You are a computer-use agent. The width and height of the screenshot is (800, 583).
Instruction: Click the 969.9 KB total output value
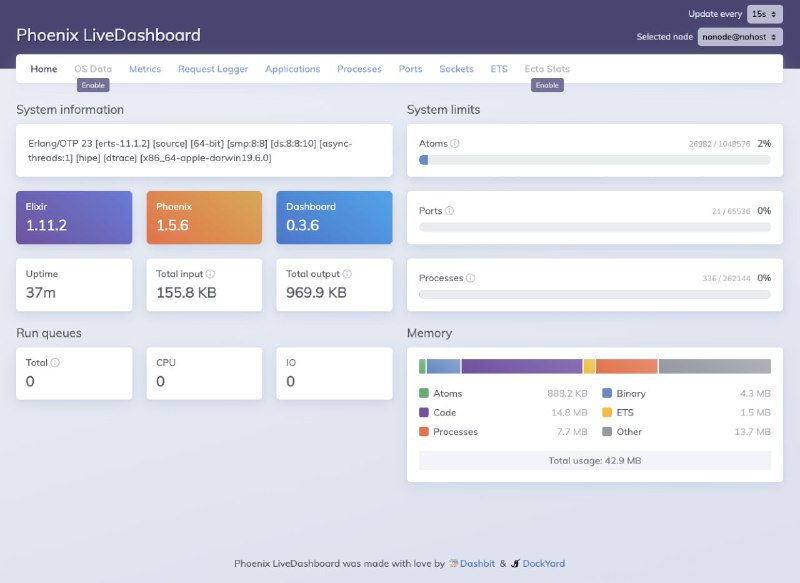(x=316, y=293)
